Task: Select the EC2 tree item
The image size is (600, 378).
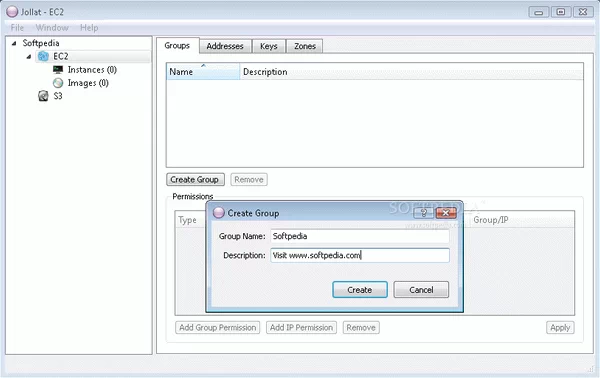Action: click(x=60, y=56)
